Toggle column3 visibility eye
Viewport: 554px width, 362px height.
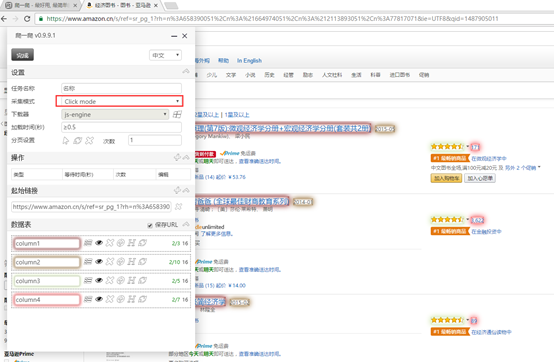(99, 280)
